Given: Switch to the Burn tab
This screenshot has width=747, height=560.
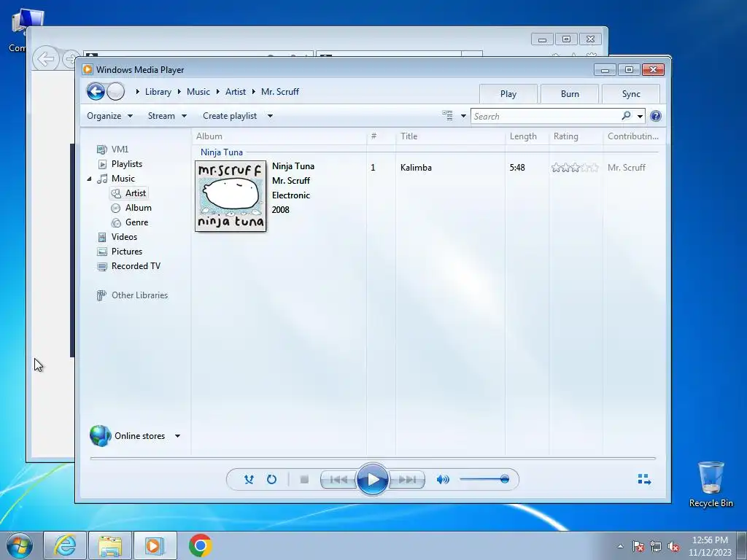Looking at the screenshot, I should [570, 94].
